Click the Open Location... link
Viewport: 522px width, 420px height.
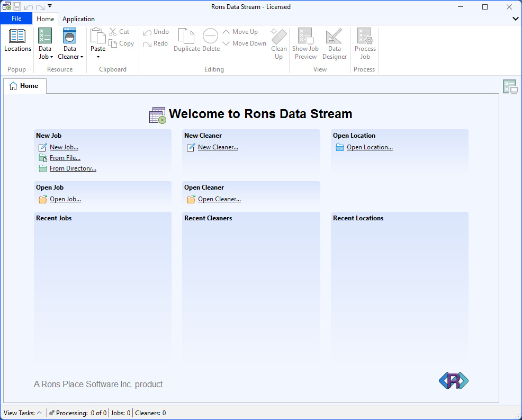coord(370,147)
